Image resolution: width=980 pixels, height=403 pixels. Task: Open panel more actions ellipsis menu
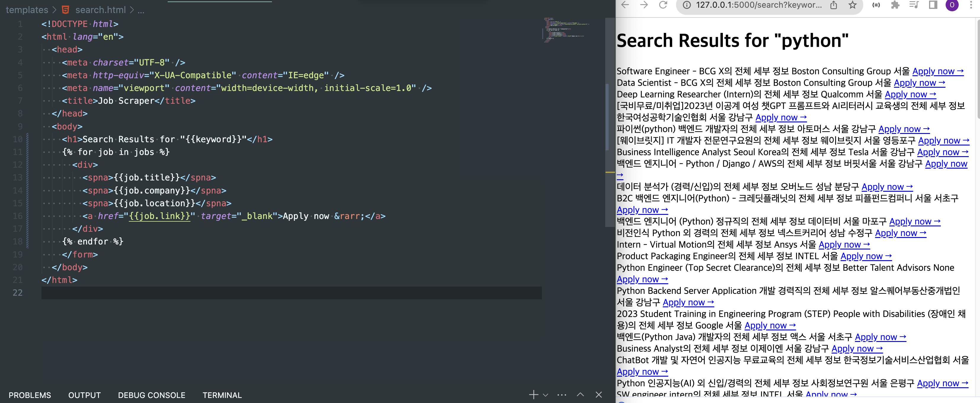coord(561,395)
